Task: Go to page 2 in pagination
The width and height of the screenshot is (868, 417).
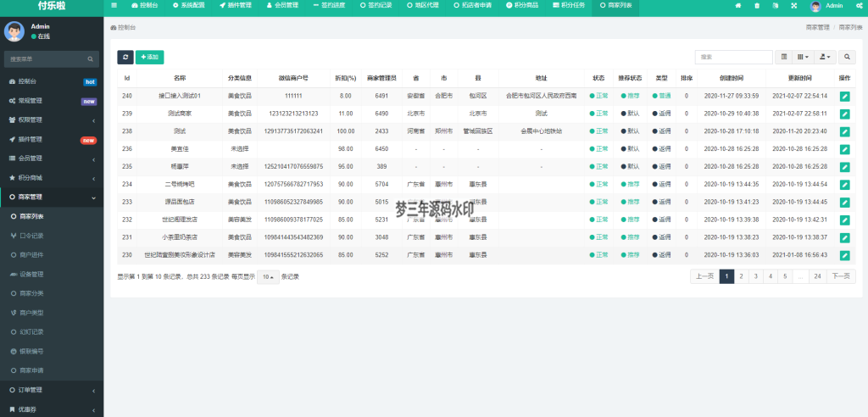Action: click(x=741, y=276)
